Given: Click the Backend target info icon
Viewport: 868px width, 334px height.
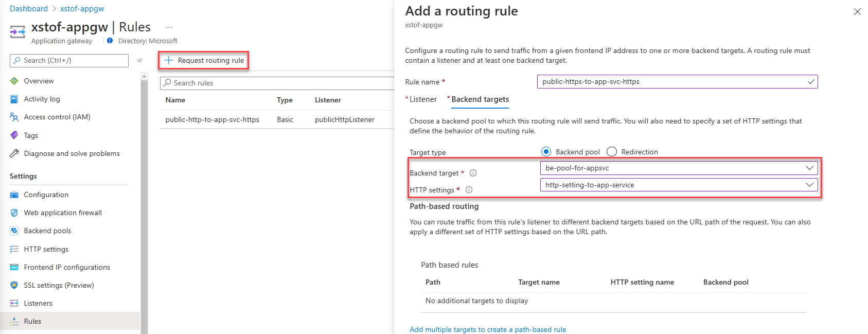Looking at the screenshot, I should pyautogui.click(x=473, y=173).
